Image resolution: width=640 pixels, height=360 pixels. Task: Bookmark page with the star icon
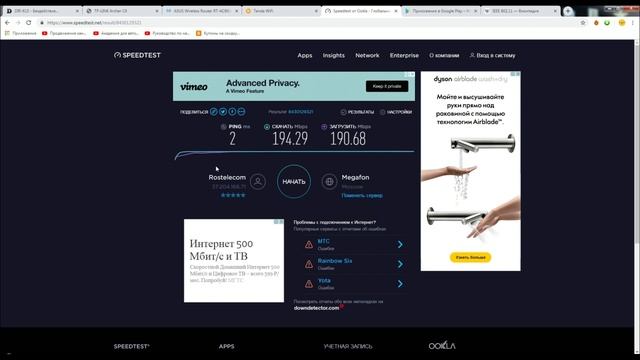(x=583, y=23)
